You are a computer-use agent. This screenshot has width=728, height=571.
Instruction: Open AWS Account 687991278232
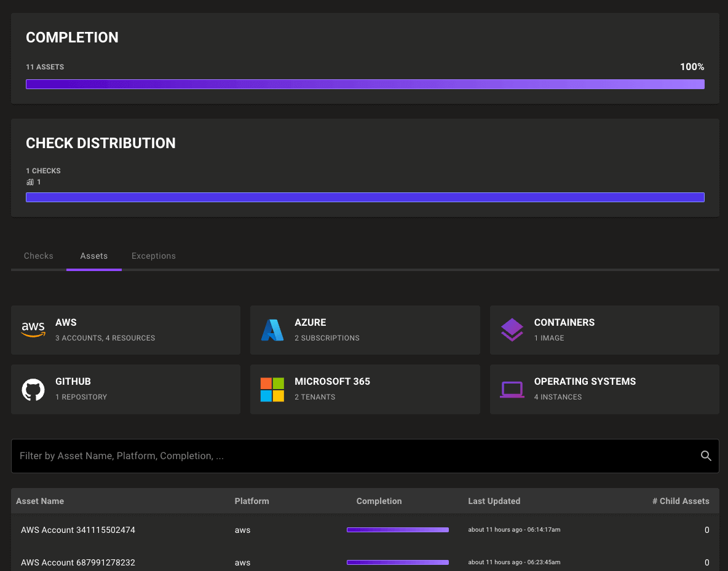pos(78,562)
